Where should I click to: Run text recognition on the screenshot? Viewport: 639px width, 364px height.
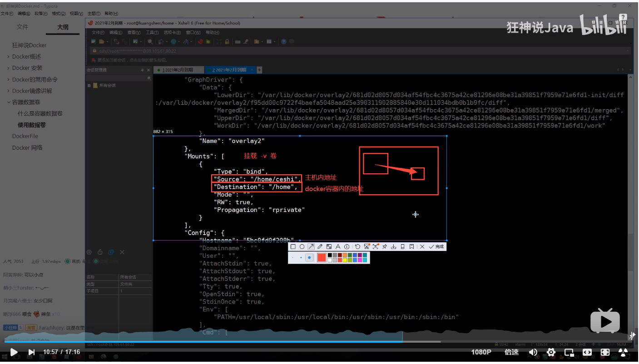click(376, 246)
